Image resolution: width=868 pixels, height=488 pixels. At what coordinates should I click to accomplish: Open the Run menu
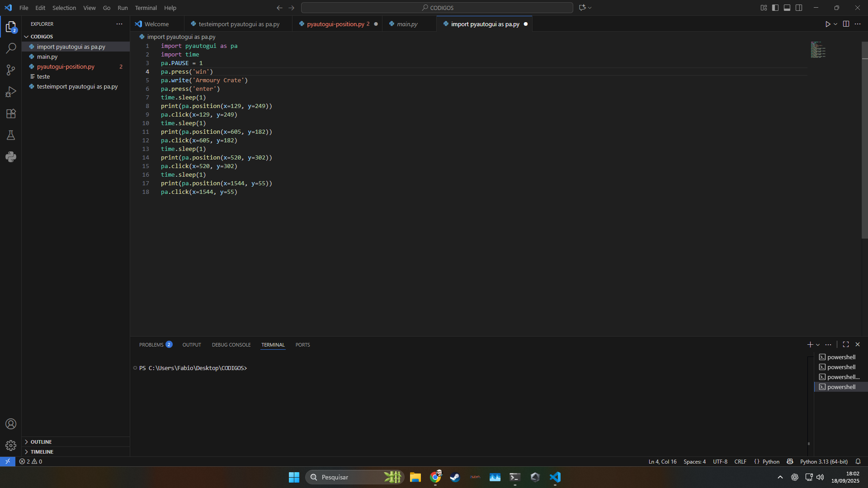click(x=123, y=8)
